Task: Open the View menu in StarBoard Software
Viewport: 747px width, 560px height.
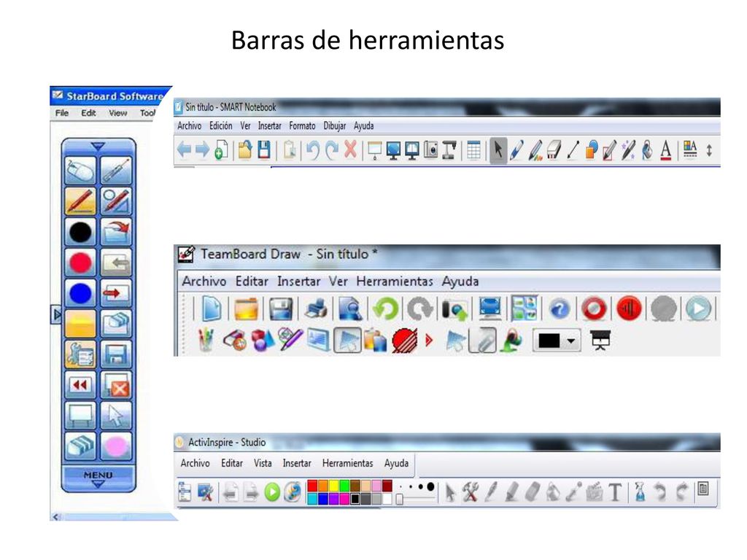Action: pos(117,113)
